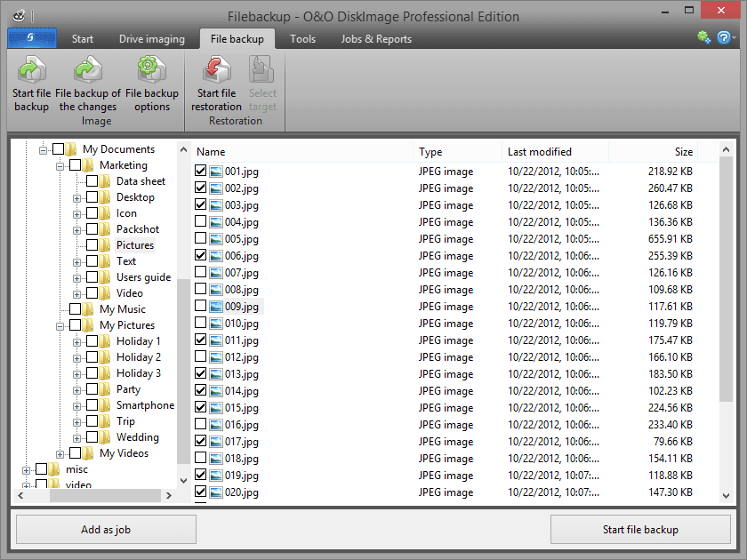747x560 pixels.
Task: Switch to the Drive imaging tab
Action: (x=151, y=39)
